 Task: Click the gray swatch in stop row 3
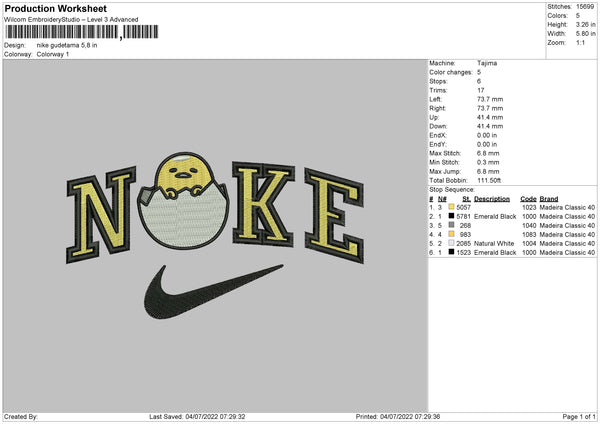click(451, 225)
